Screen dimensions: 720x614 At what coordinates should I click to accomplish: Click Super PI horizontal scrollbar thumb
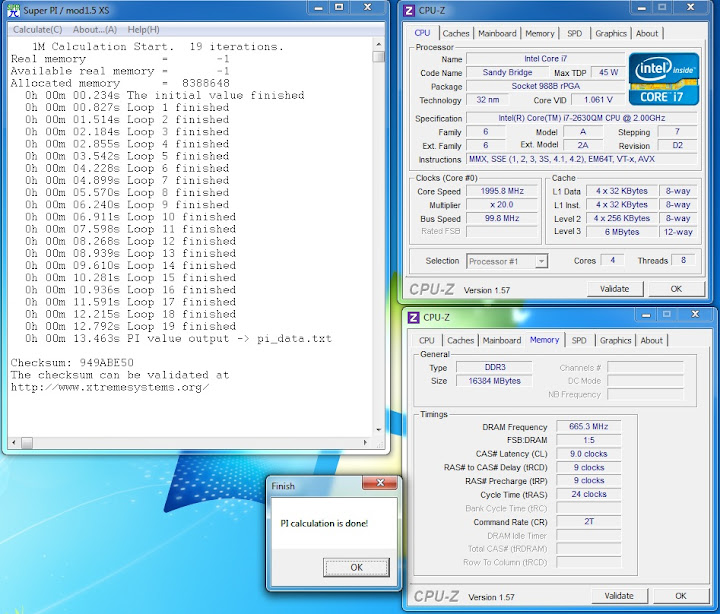point(27,443)
